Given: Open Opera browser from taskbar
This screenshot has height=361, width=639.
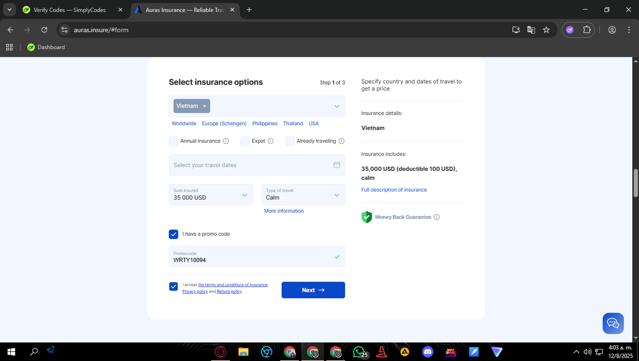Looking at the screenshot, I should point(220,352).
